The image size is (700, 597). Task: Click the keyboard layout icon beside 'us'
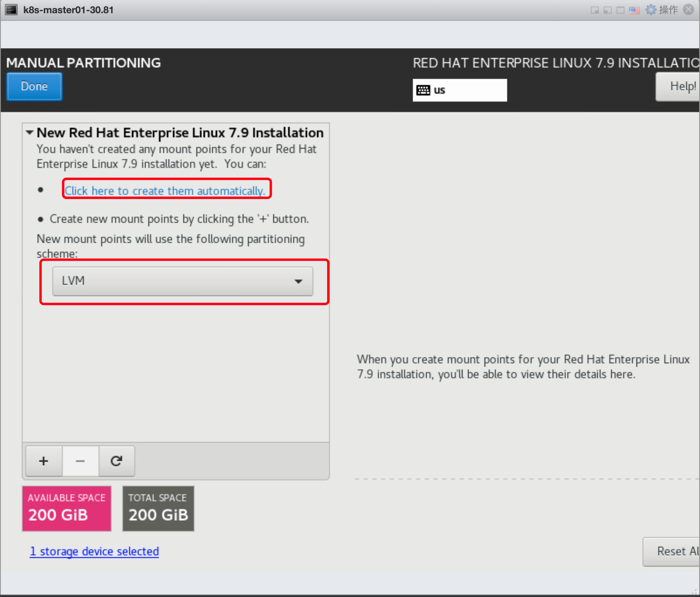423,90
